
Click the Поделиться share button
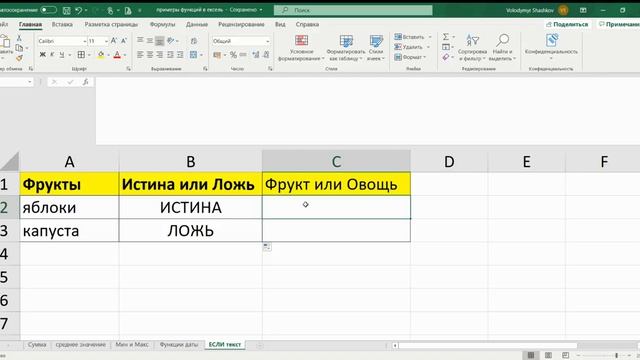567,24
